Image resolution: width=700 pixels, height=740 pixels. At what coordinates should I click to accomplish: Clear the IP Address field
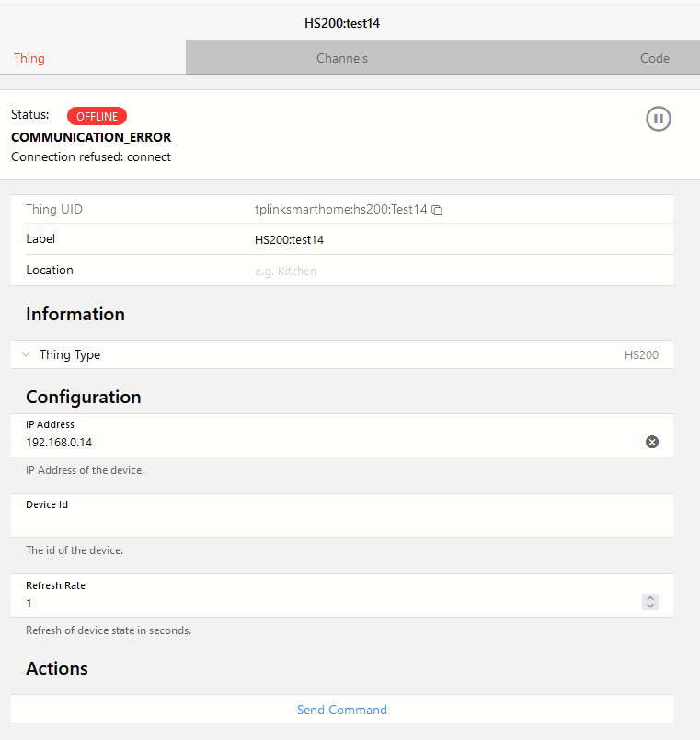click(652, 442)
